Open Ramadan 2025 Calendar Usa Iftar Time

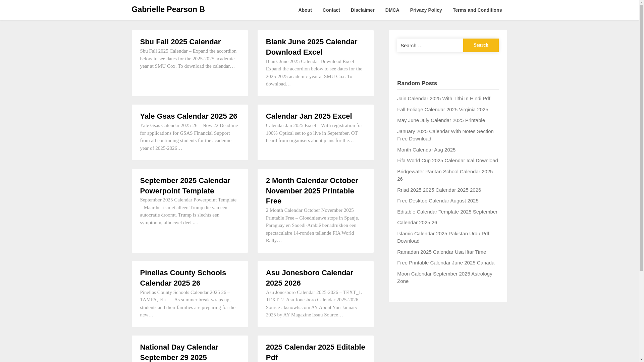click(441, 252)
